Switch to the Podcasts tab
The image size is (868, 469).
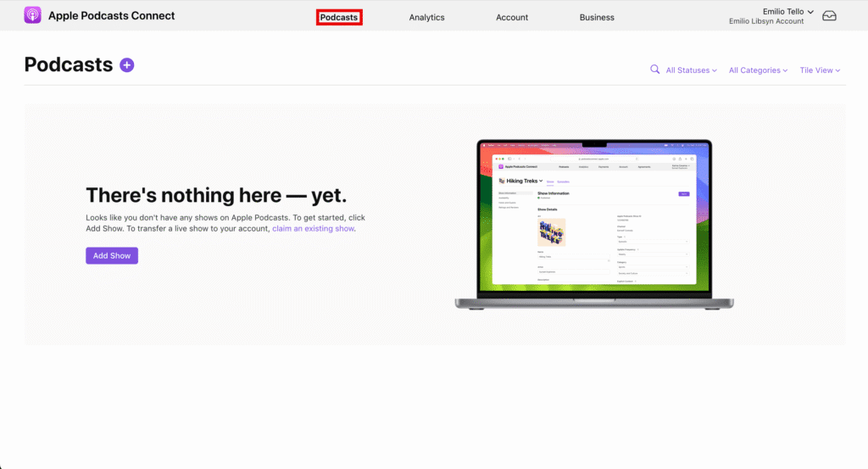[339, 17]
